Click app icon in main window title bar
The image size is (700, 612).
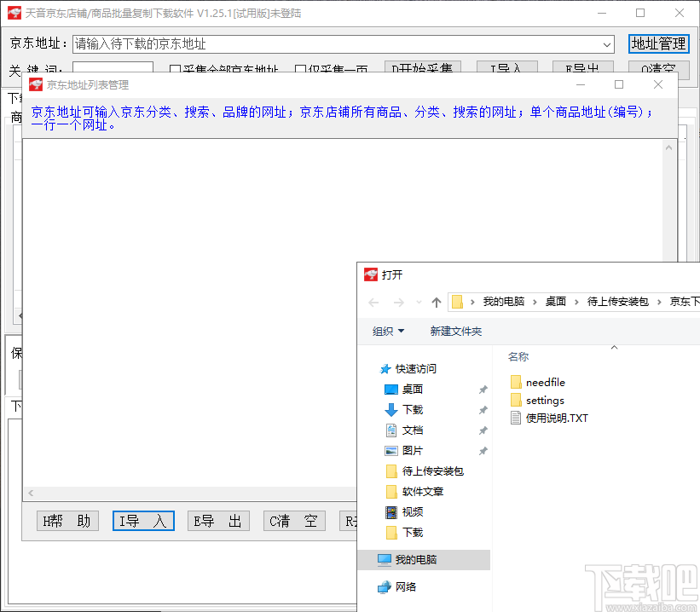(14, 13)
